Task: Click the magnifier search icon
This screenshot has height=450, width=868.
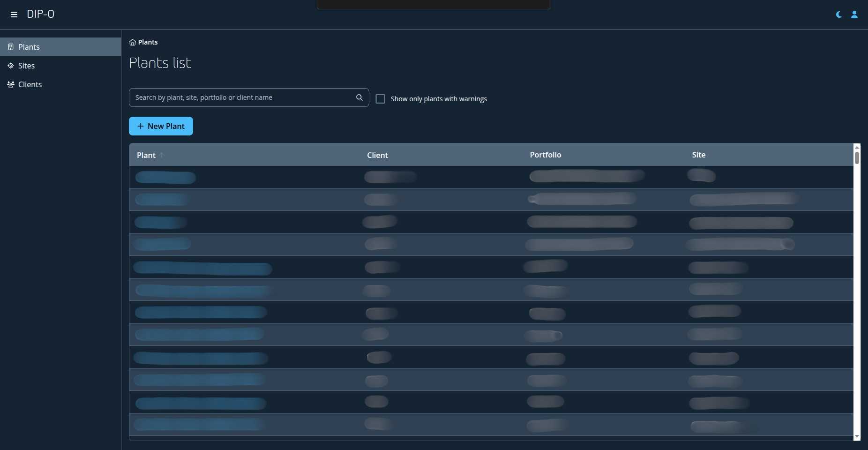Action: 359,97
